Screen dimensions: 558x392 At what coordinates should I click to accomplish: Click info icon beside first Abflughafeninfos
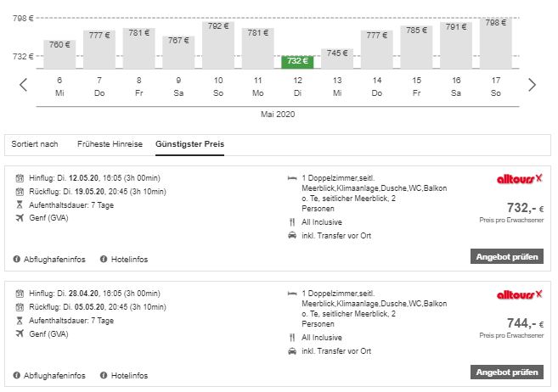click(18, 259)
